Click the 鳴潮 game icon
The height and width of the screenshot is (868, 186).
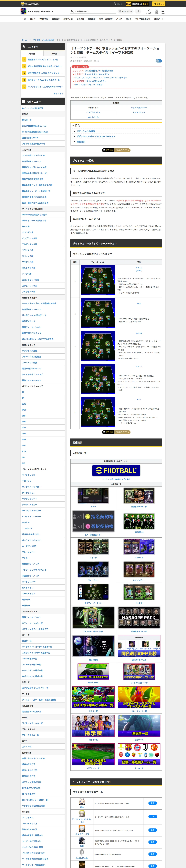(82, 841)
